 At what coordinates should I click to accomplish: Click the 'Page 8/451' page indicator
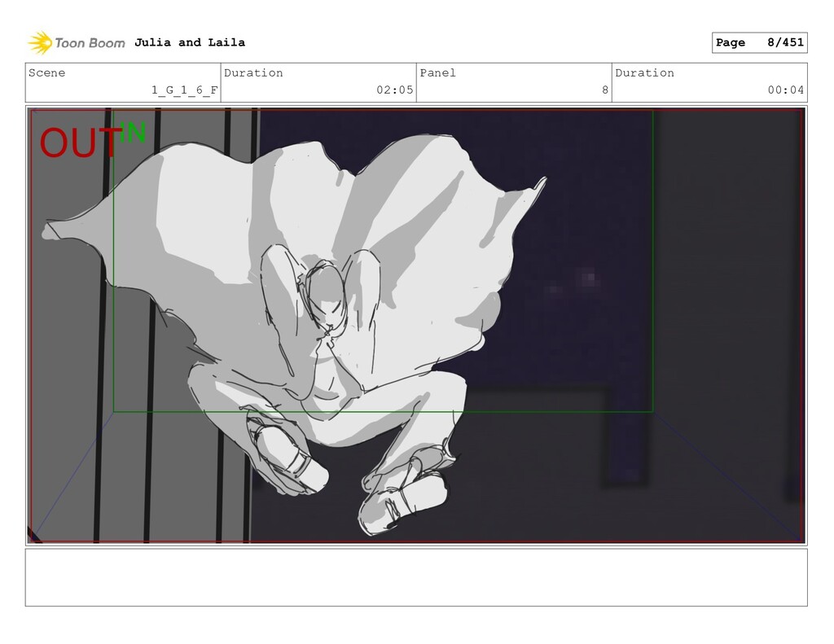(759, 42)
